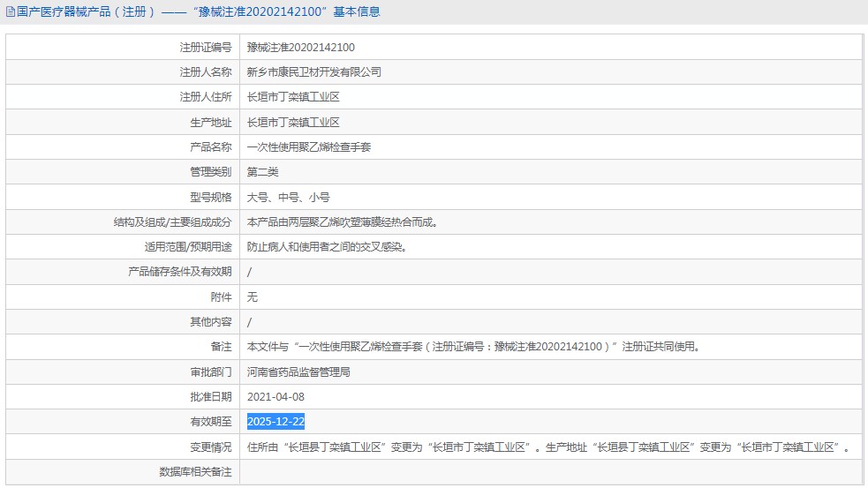The width and height of the screenshot is (868, 488).
Task: Click the label 附件
Action: 221,297
